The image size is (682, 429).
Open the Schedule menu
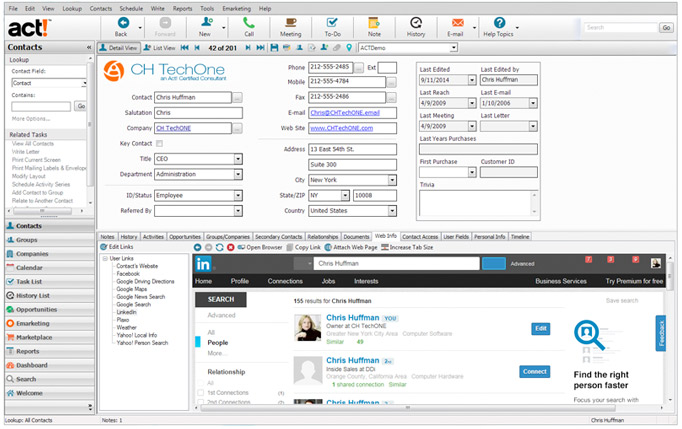click(131, 9)
